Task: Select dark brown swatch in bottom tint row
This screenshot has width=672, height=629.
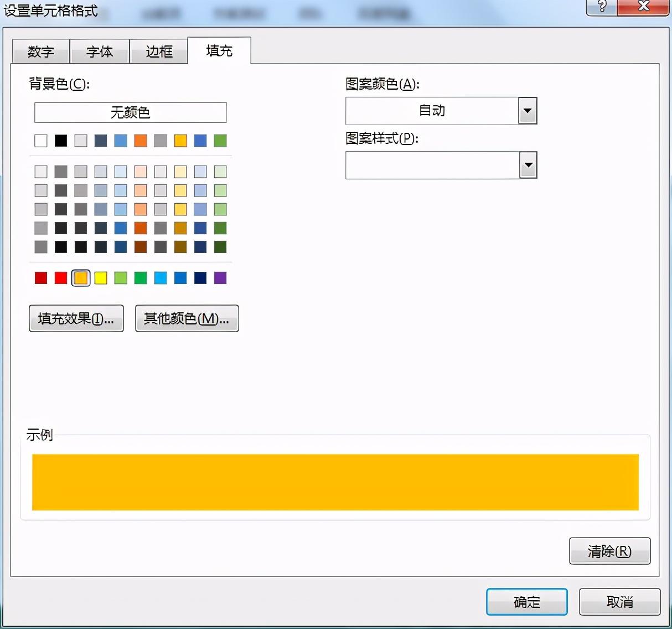Action: [x=141, y=247]
